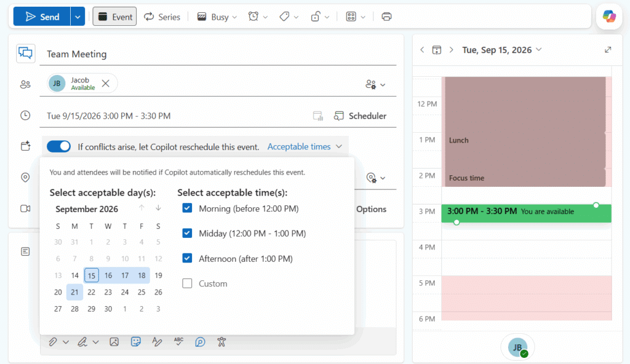Uncheck Midday (12:00 PM - 1:00 PM)

187,233
